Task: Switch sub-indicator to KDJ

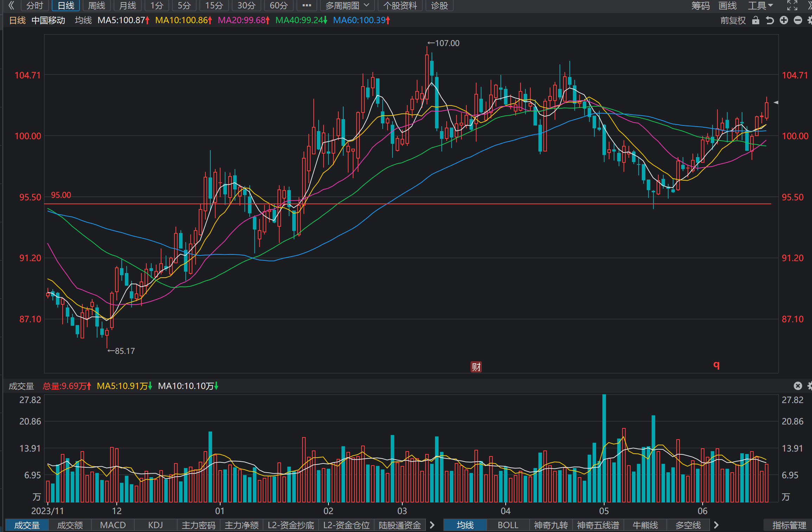Action: point(155,525)
